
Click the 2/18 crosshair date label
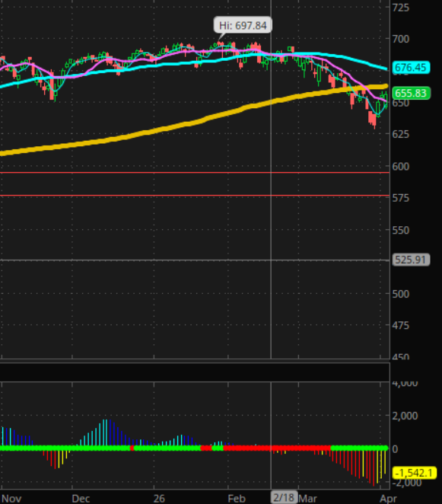coord(284,497)
